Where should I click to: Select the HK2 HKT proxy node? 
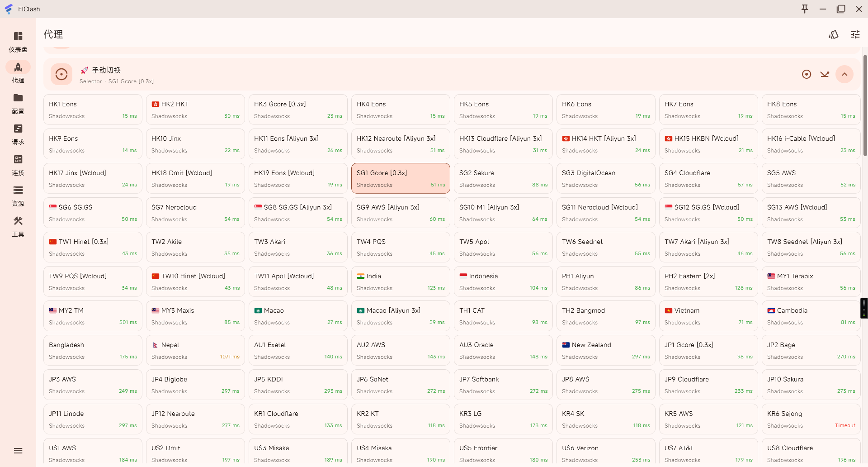click(195, 110)
